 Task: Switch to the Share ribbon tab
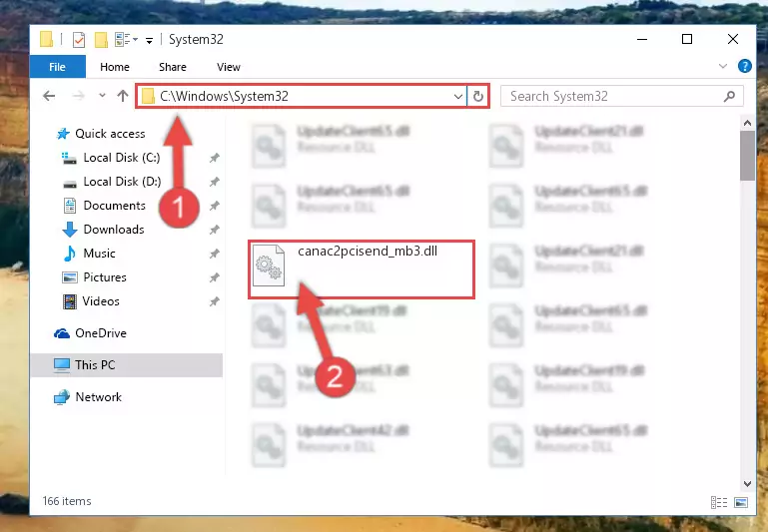tap(173, 67)
